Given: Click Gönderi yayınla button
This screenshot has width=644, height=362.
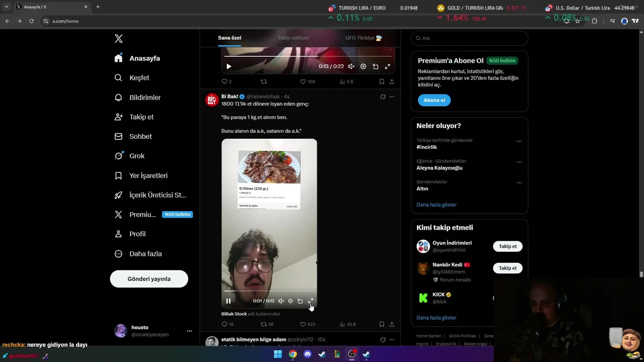Looking at the screenshot, I should (x=149, y=279).
